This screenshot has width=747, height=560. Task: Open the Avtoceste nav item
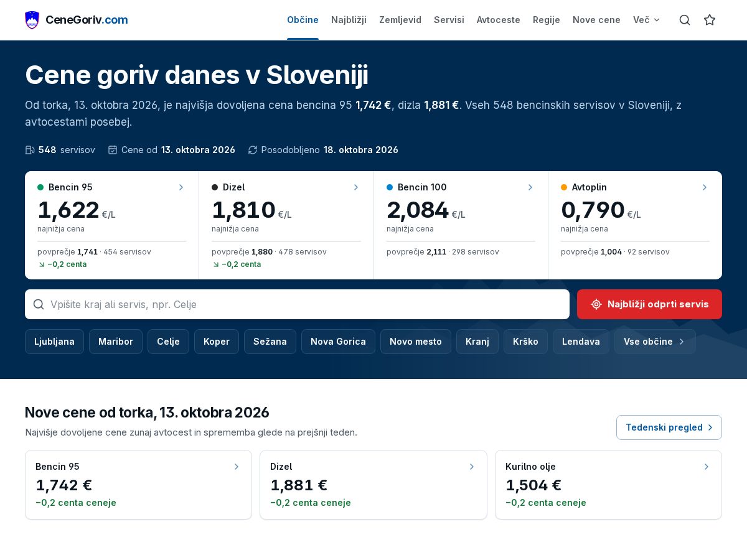click(x=499, y=20)
